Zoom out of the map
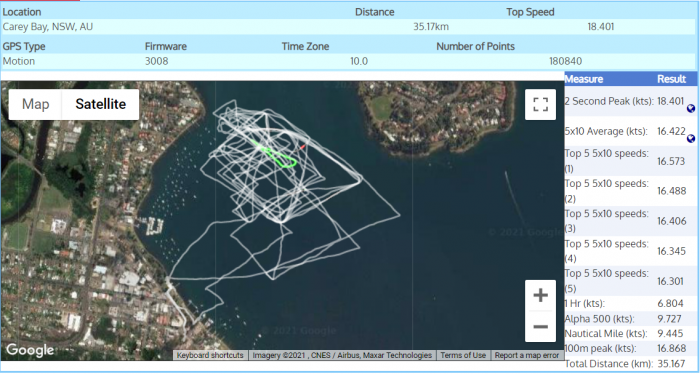The width and height of the screenshot is (700, 374). (x=540, y=327)
